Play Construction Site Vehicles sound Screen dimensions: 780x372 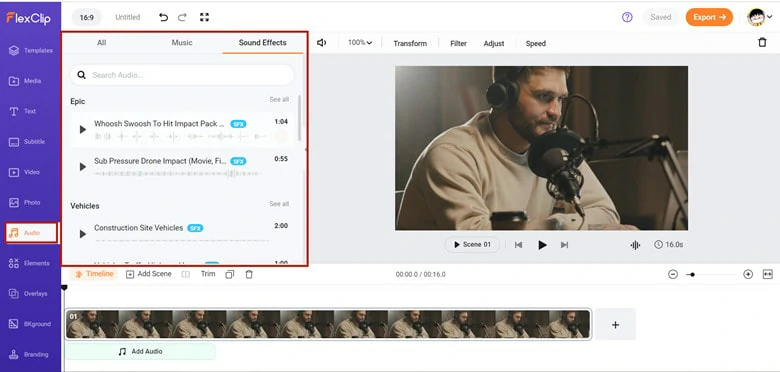tap(83, 234)
